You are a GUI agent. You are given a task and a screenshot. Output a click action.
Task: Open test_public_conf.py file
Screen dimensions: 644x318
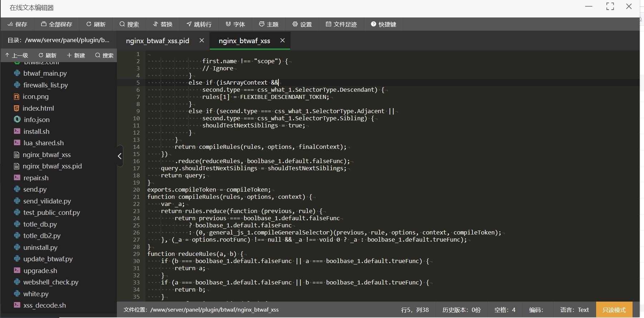51,212
